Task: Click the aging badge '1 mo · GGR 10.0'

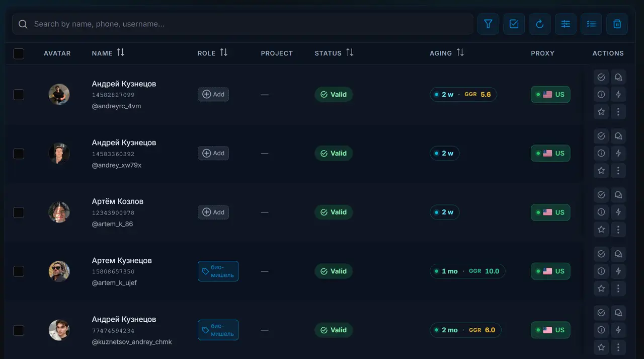Action: 467,271
